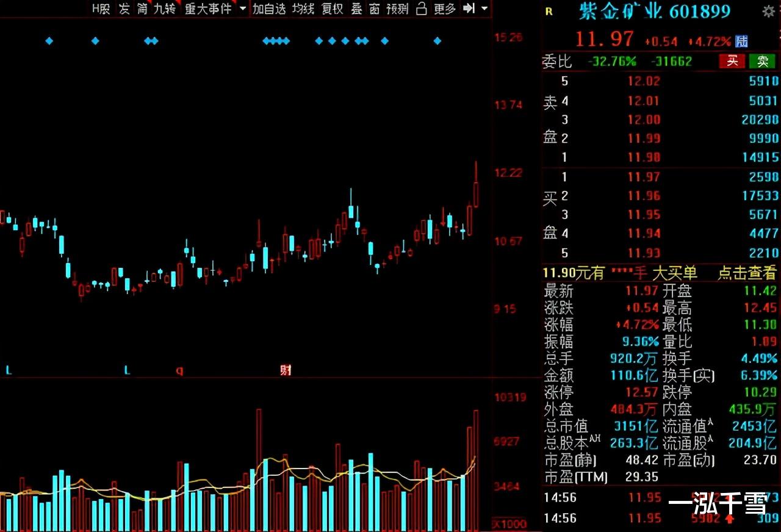Click the 大买单 large order label
781x532 pixels.
pos(675,273)
